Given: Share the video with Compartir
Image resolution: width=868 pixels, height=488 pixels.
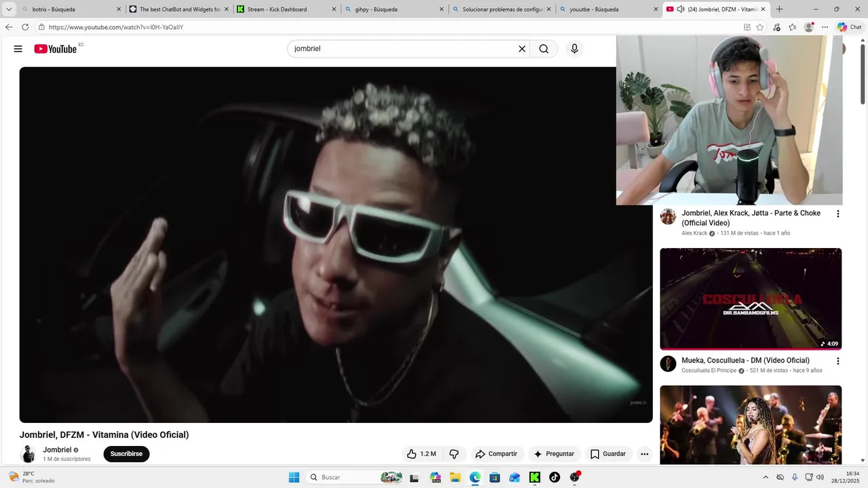Looking at the screenshot, I should click(496, 454).
